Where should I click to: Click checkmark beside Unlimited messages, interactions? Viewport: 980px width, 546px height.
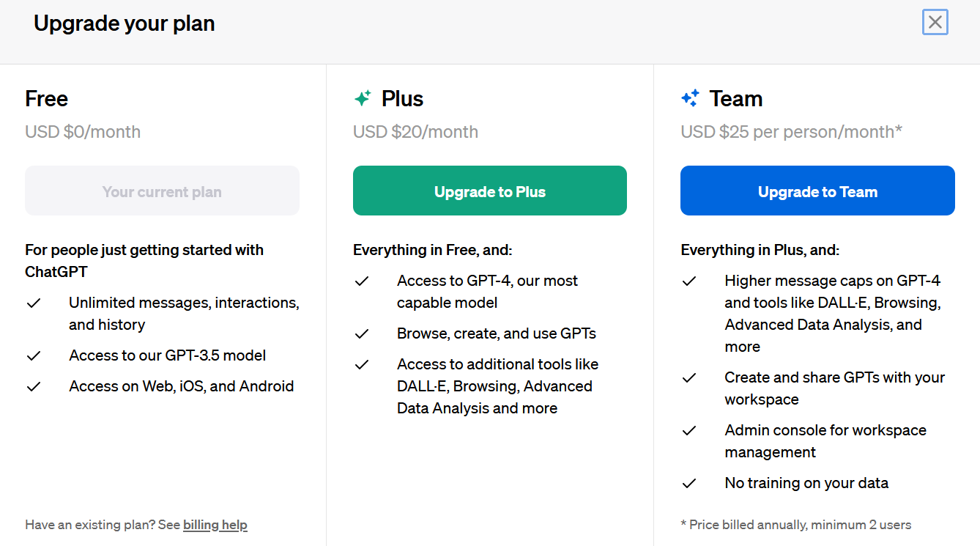coord(34,303)
